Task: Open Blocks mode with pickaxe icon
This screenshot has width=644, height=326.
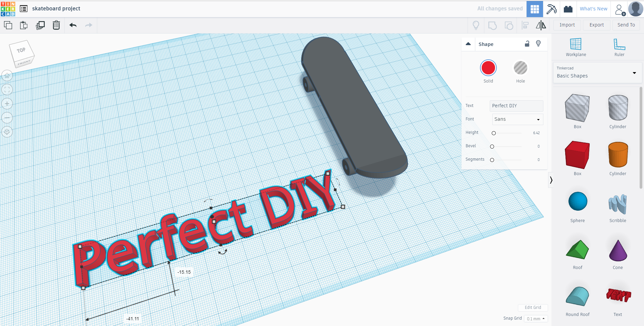Action: (x=551, y=9)
